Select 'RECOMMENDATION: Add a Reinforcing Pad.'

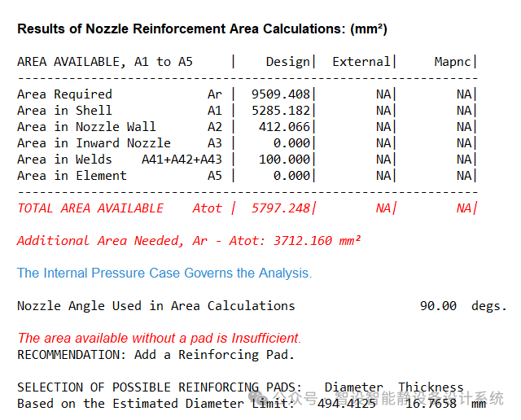pyautogui.click(x=155, y=355)
